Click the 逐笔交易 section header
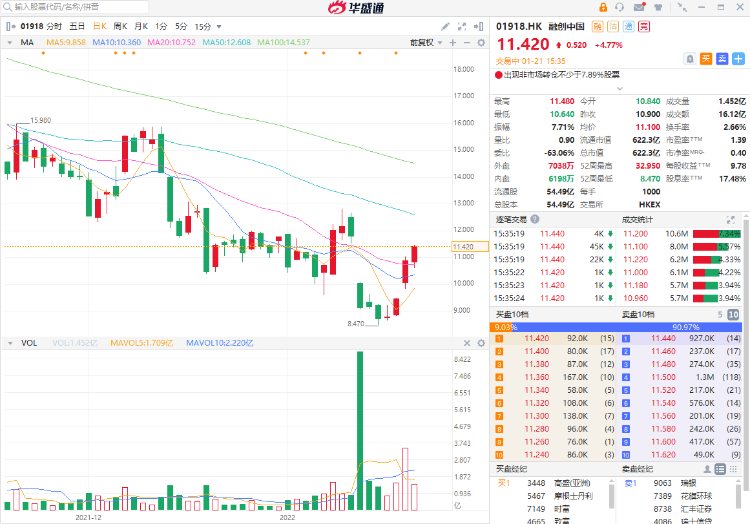This screenshot has width=750, height=524. click(511, 219)
